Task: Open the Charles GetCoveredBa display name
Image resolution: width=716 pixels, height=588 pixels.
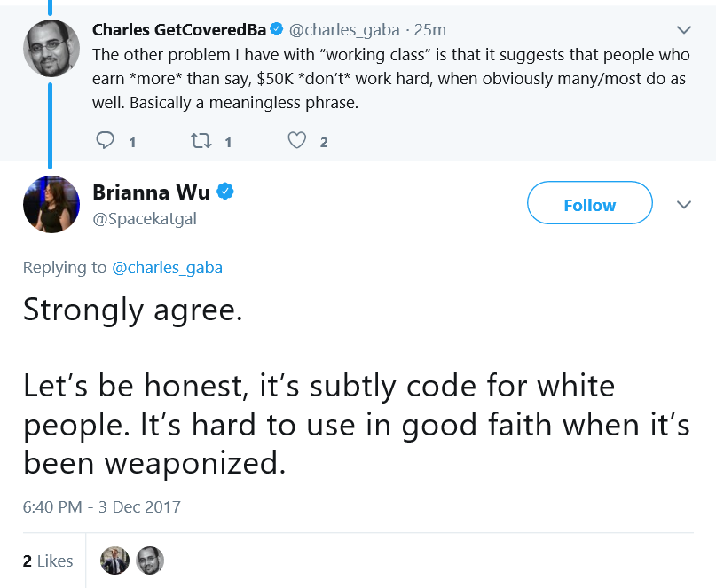Action: tap(179, 29)
